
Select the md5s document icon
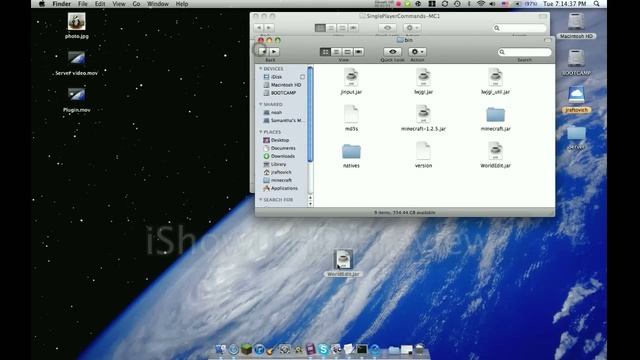click(x=351, y=114)
